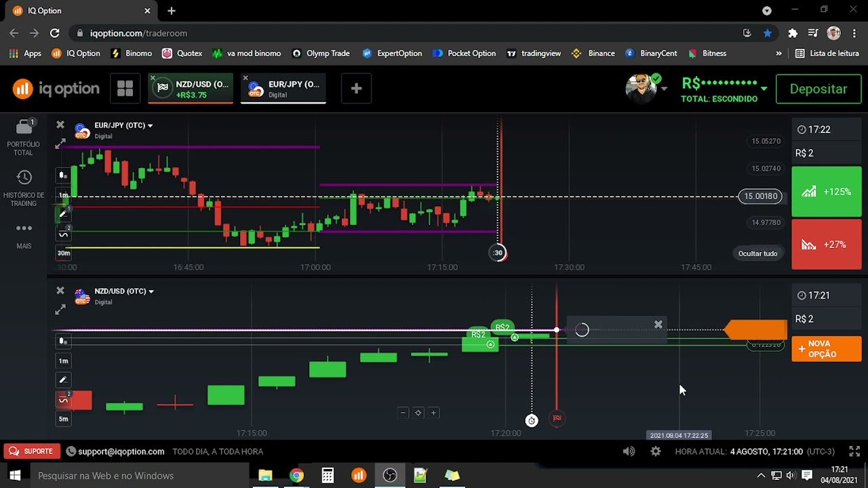Open 17:21 expiration time selector

click(x=826, y=296)
